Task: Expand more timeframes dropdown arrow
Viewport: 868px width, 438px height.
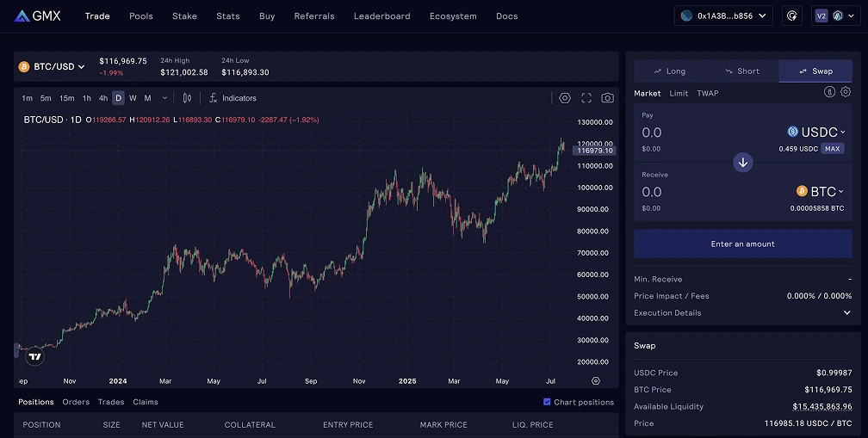Action: (164, 98)
